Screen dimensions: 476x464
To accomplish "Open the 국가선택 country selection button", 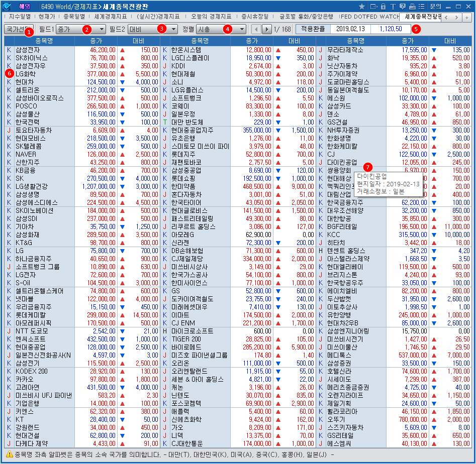I will (x=19, y=29).
